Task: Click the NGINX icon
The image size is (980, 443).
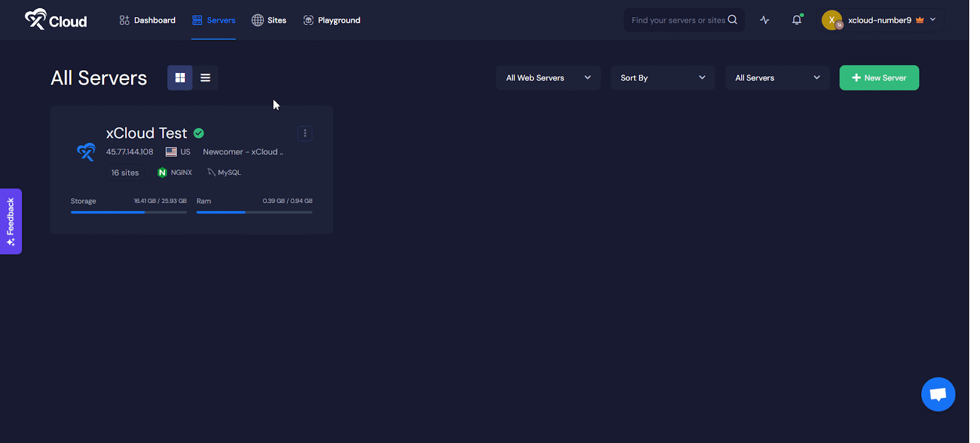Action: coord(162,173)
